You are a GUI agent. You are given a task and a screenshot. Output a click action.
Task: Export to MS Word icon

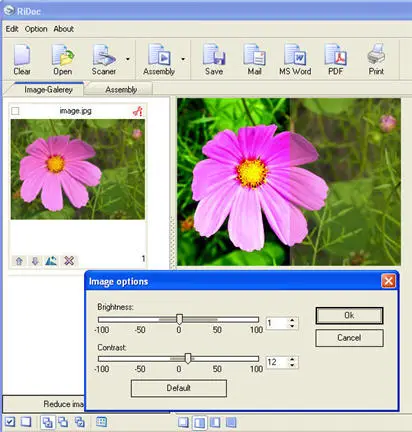(x=295, y=59)
